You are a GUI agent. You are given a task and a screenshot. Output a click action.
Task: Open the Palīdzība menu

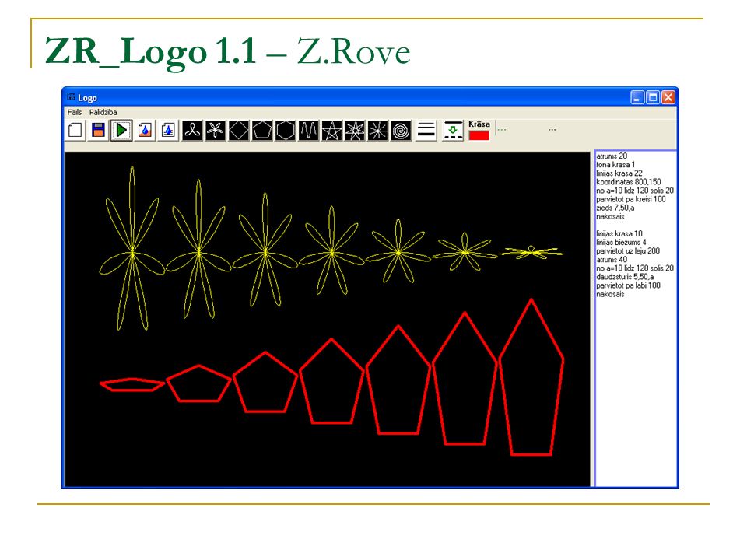tap(103, 112)
